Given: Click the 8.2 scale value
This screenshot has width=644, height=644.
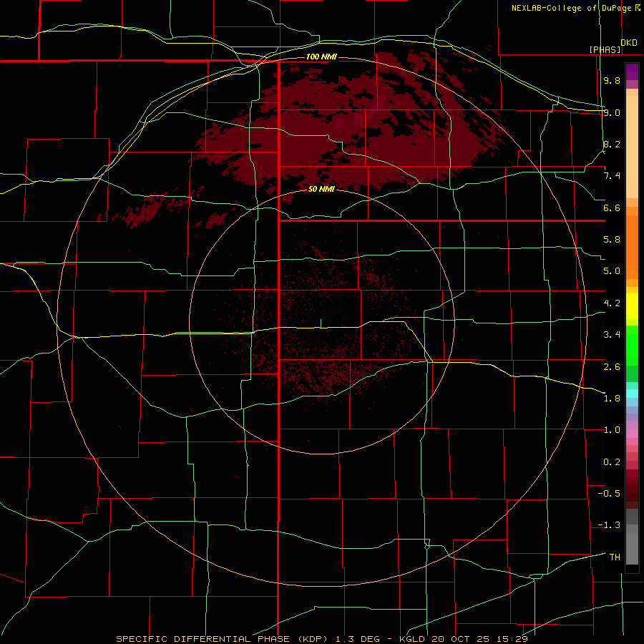Looking at the screenshot, I should [x=612, y=144].
